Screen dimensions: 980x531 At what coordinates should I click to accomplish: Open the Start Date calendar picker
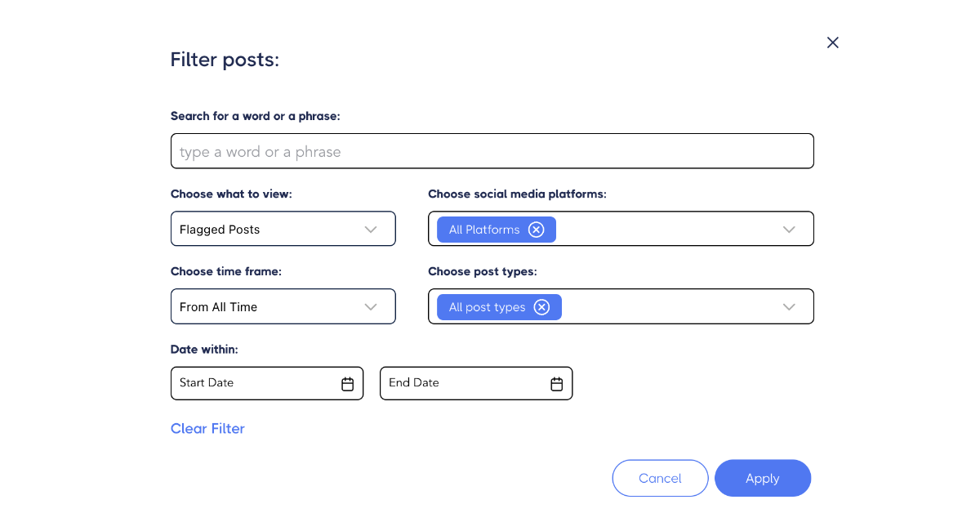click(x=347, y=384)
